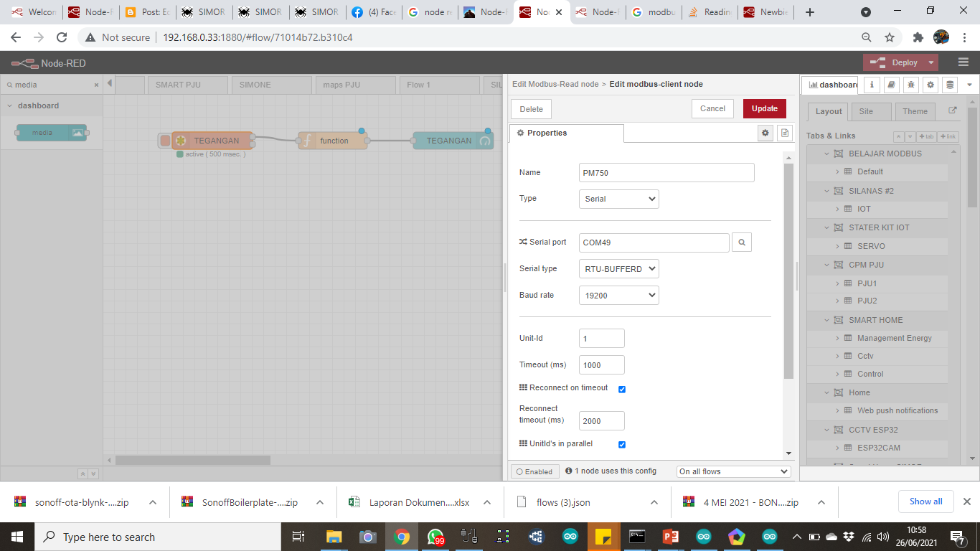The image size is (980, 551).
Task: Toggle Reconnect on timeout checkbox
Action: (622, 389)
